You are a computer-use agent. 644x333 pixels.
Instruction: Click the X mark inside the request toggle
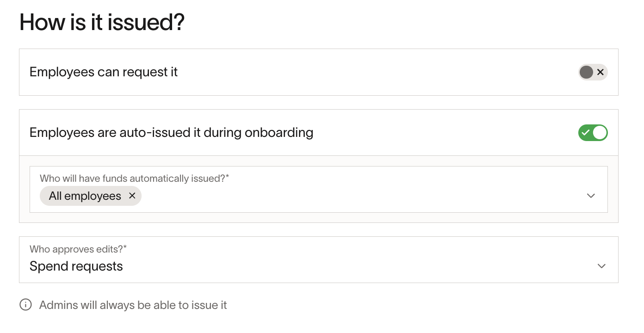coord(600,72)
